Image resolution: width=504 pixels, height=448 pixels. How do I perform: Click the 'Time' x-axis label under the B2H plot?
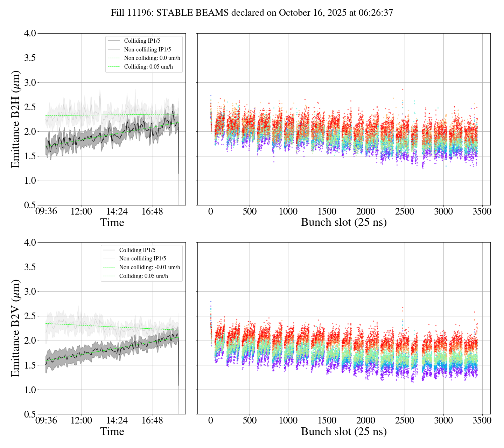click(x=112, y=223)
